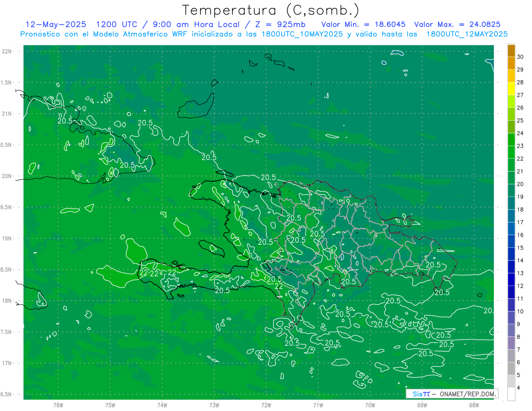
Task: Click the date text "12-May-2025"
Action: pos(56,25)
